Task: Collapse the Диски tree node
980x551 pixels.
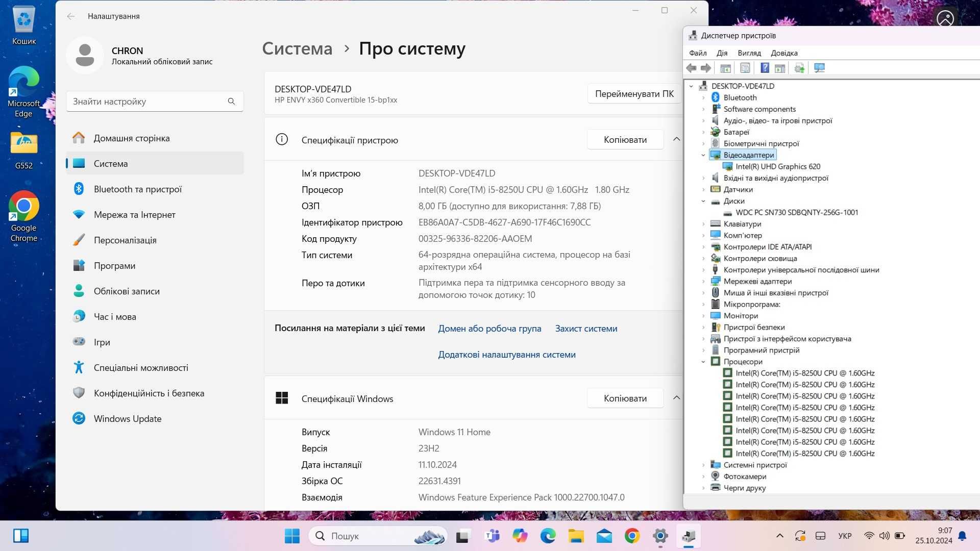Action: click(x=703, y=201)
